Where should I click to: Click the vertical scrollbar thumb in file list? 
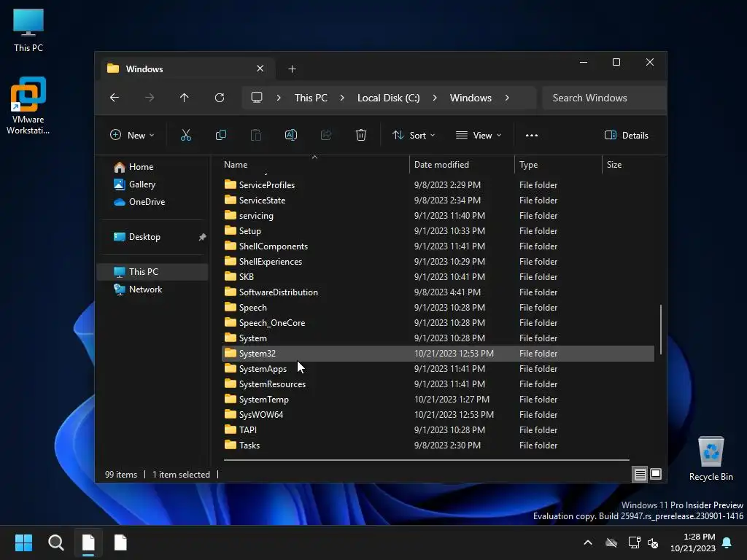(x=661, y=330)
